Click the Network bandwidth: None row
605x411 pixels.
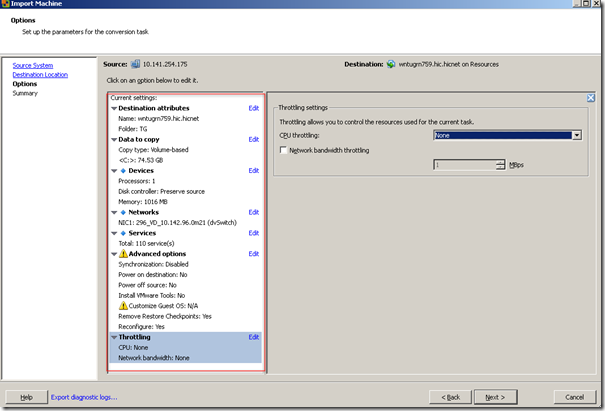click(154, 358)
